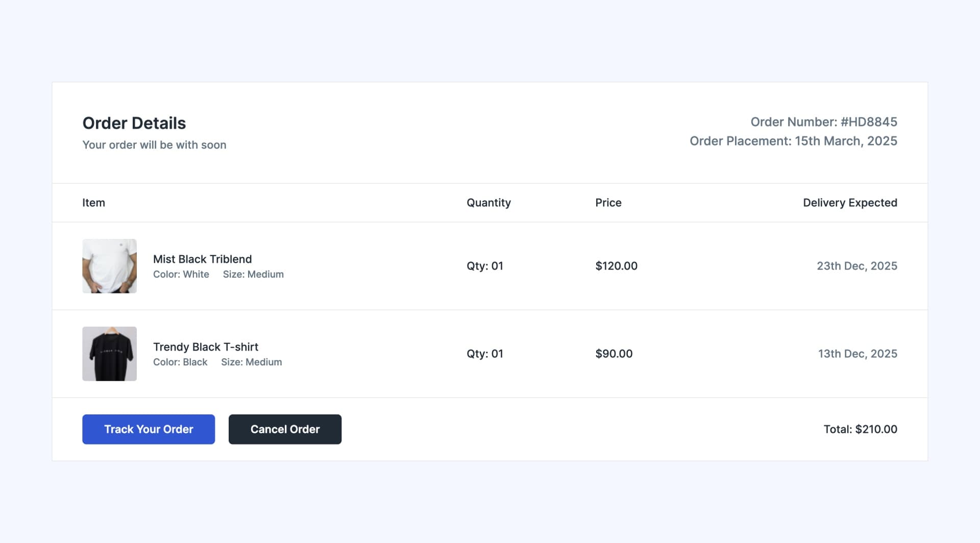The image size is (980, 543).
Task: Open the white Mist Black Triblend thumbnail
Action: 109,266
